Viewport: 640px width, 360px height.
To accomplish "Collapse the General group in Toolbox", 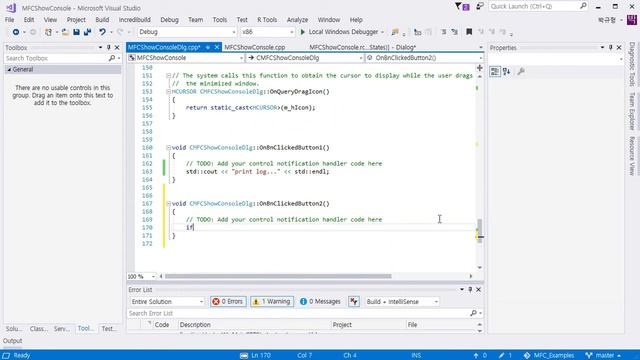I will (x=9, y=70).
